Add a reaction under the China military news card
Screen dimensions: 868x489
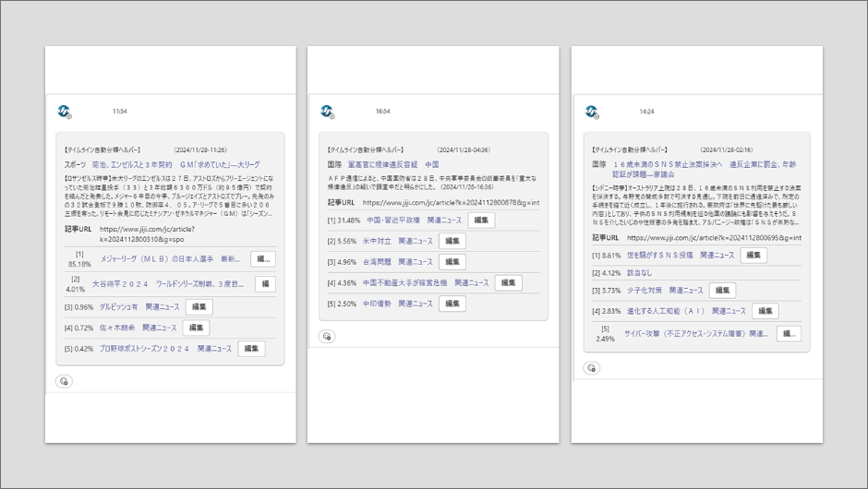pos(327,337)
